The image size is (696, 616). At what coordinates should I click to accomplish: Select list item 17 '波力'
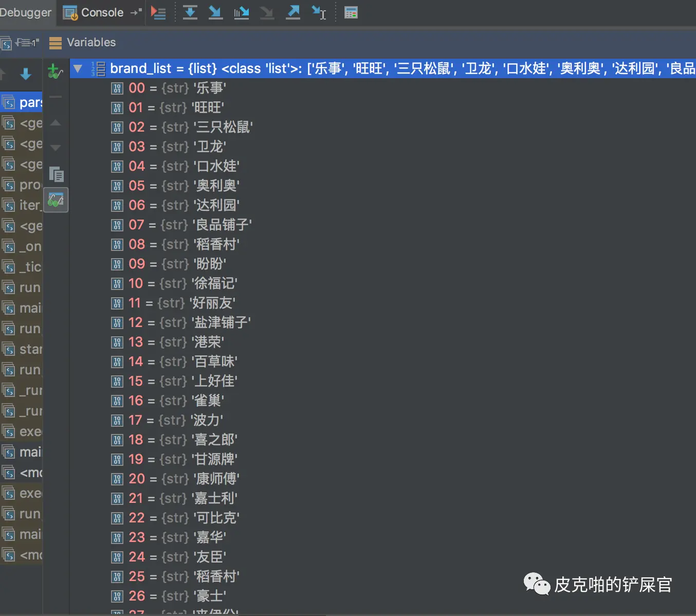(382, 420)
